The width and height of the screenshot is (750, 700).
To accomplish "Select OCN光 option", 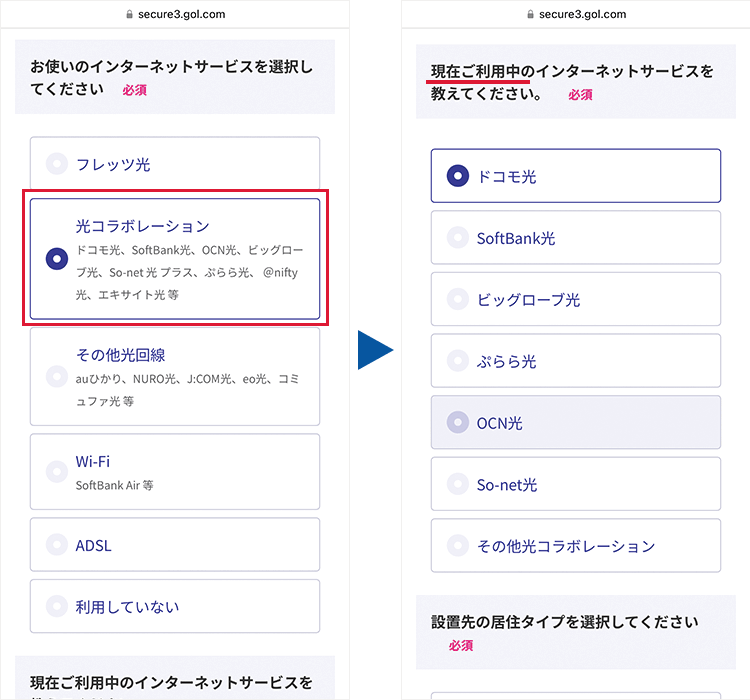I will pos(575,422).
